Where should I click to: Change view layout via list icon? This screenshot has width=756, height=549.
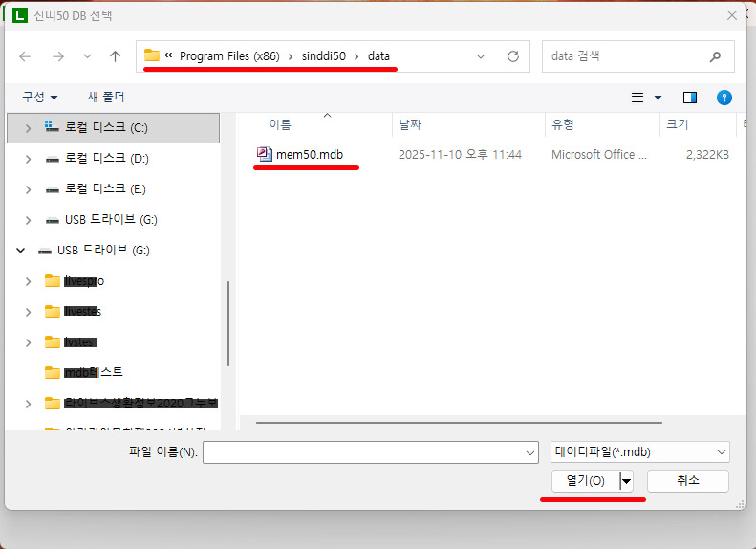[x=638, y=98]
